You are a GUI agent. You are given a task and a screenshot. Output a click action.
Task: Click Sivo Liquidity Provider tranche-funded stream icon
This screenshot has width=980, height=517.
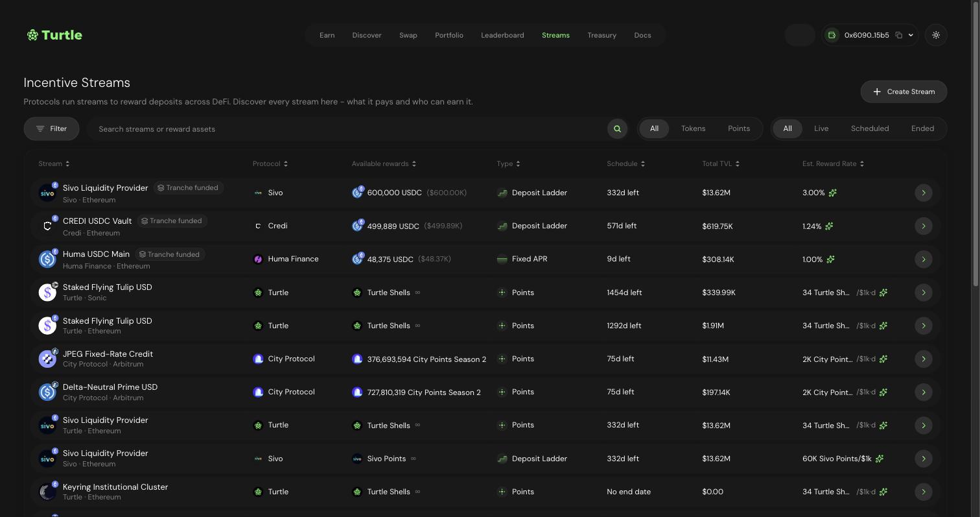point(47,193)
